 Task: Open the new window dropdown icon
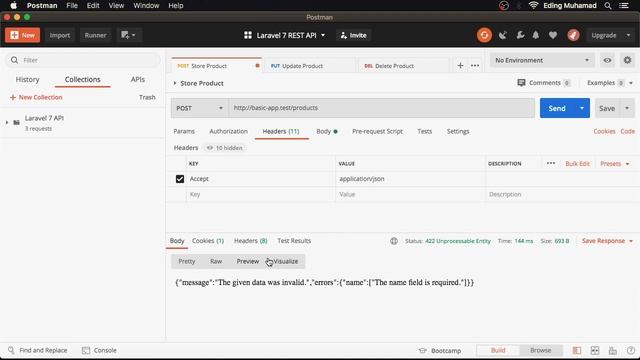[x=128, y=35]
